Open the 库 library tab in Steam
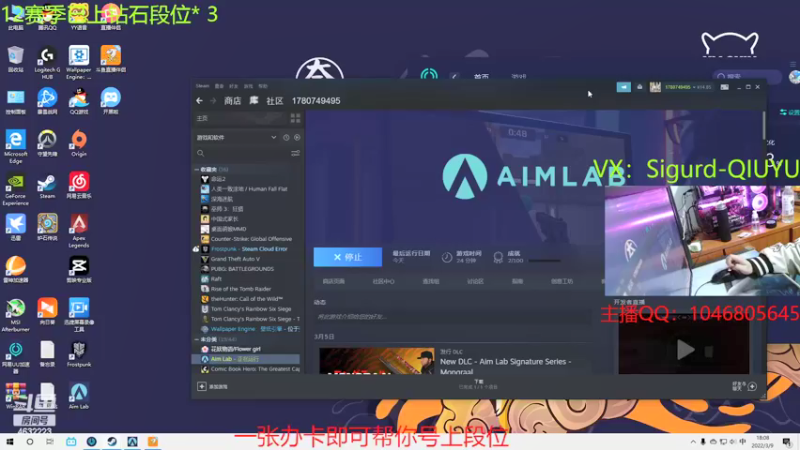 pyautogui.click(x=254, y=101)
